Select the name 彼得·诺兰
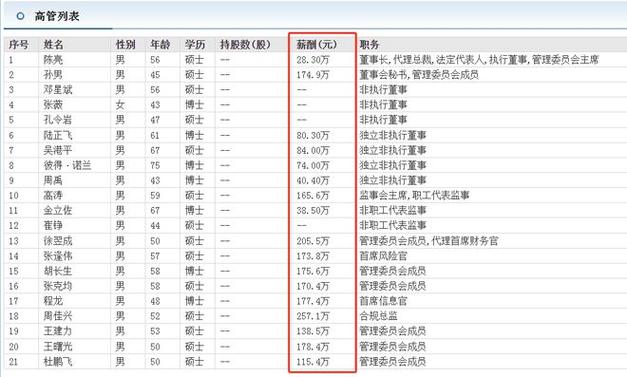This screenshot has height=377, width=627. point(68,165)
